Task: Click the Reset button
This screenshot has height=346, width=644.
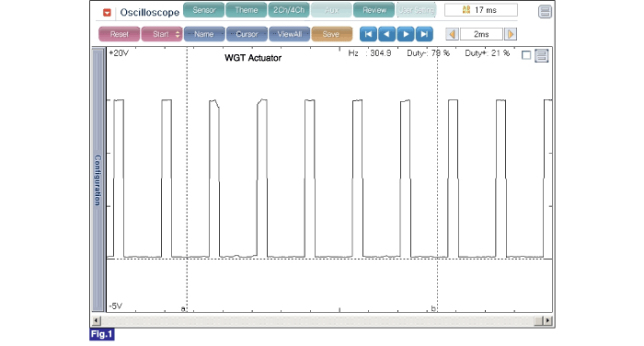Action: click(119, 34)
